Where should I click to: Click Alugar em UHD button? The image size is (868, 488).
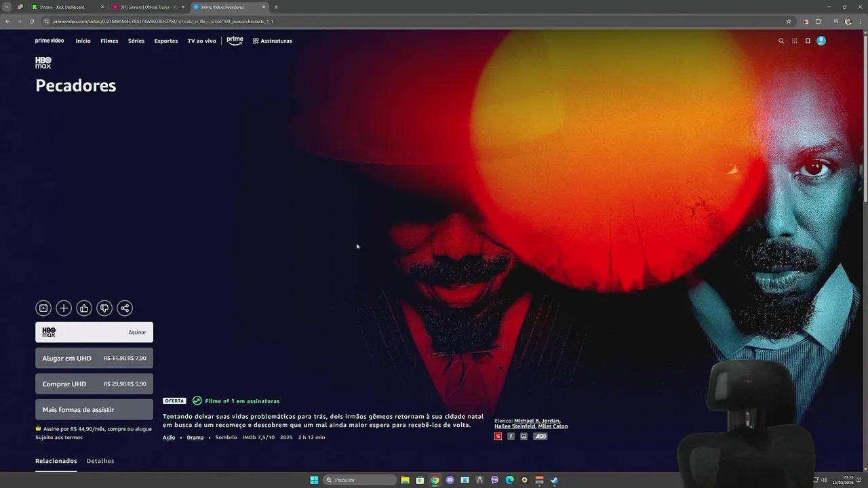click(94, 358)
